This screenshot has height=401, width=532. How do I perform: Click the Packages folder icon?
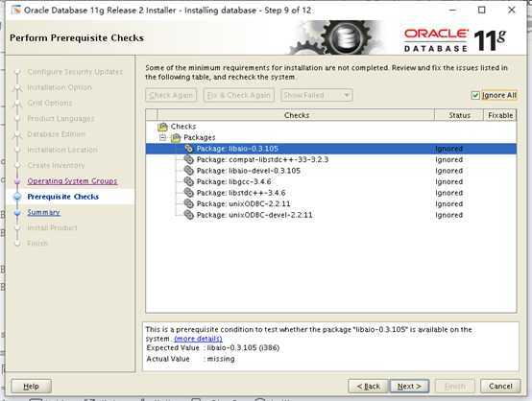tap(176, 137)
